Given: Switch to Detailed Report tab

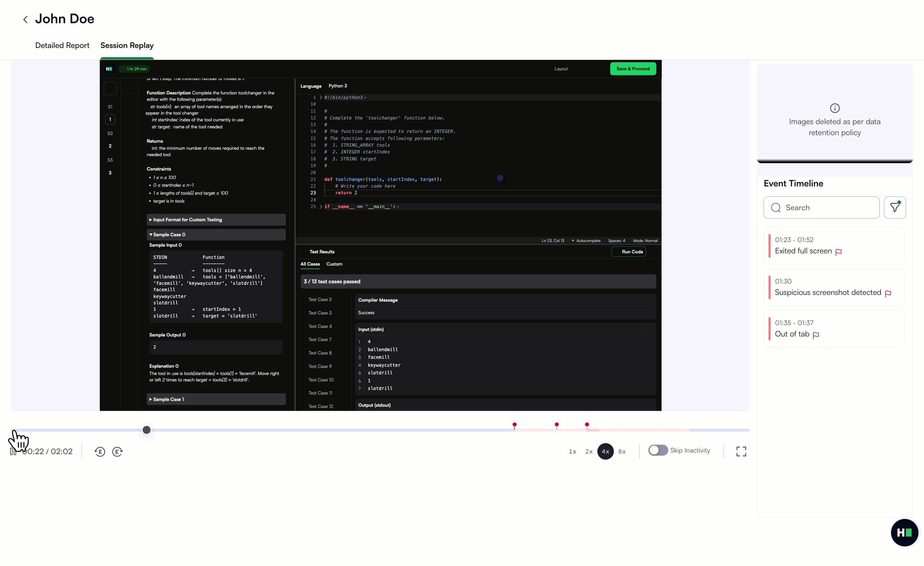Looking at the screenshot, I should click(x=62, y=46).
